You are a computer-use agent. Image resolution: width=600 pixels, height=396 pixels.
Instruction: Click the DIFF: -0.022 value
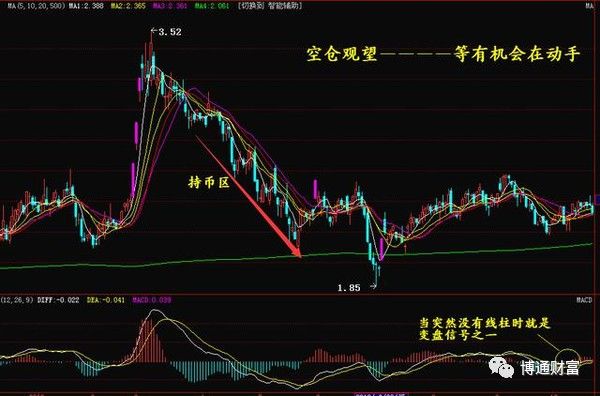tap(58, 300)
